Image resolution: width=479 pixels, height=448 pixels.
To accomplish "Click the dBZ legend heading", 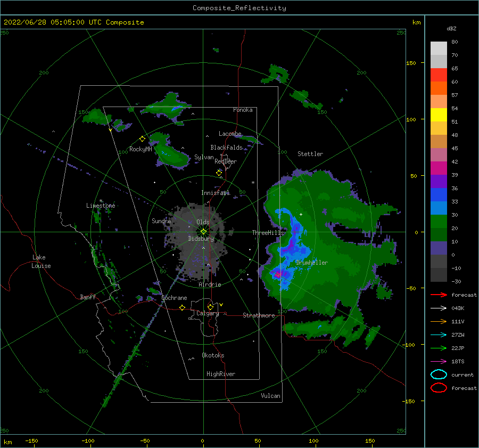I will pyautogui.click(x=451, y=28).
